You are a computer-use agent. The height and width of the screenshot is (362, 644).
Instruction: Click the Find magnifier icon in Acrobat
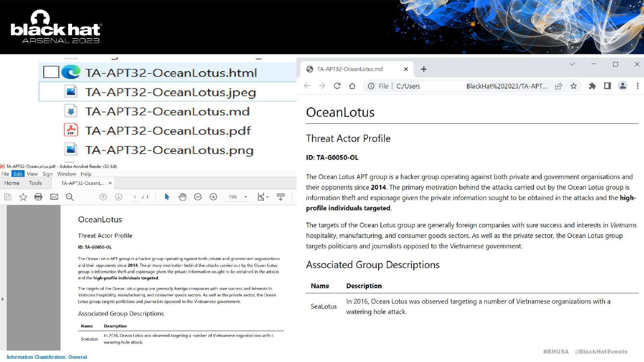coord(69,197)
